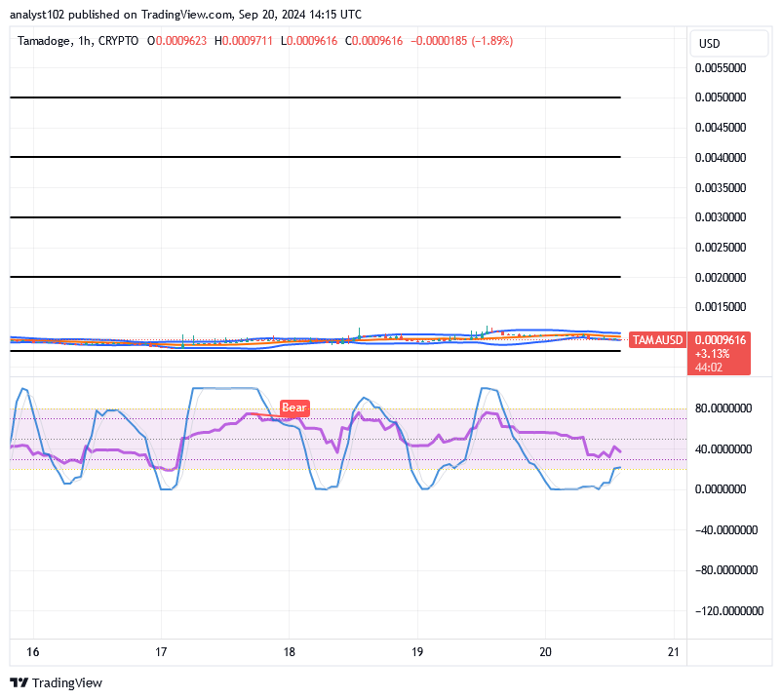The image size is (782, 700).
Task: Click the 0.0055000 price scale label
Action: click(721, 68)
